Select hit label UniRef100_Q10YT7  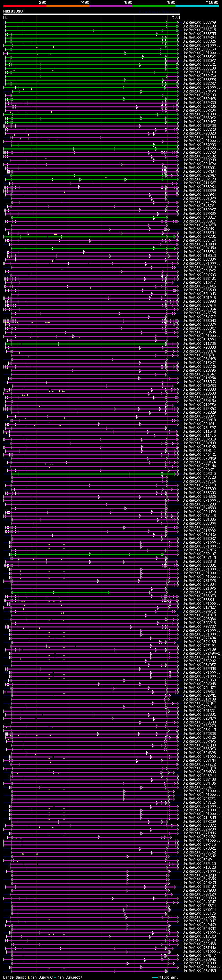(x=199, y=282)
